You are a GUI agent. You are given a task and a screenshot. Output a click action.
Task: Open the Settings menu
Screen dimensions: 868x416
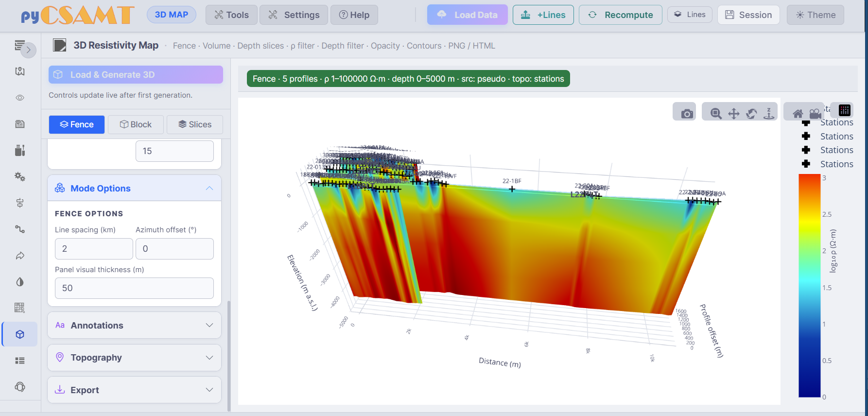294,15
